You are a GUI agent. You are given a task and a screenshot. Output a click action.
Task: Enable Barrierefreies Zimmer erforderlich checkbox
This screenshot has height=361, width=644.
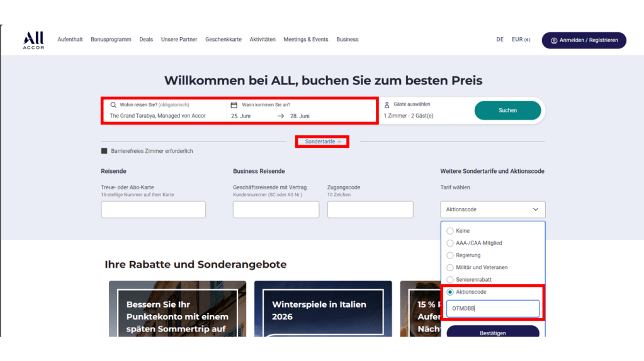105,151
